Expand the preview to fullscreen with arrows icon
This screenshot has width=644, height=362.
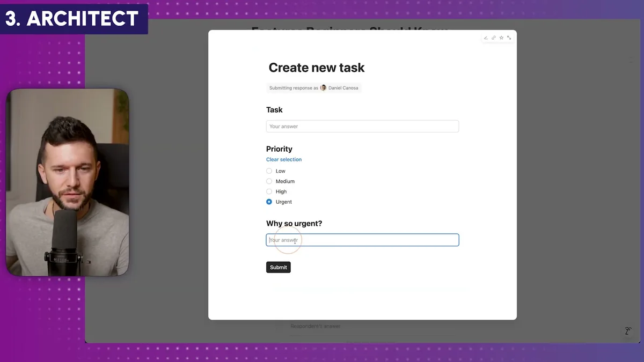click(509, 38)
